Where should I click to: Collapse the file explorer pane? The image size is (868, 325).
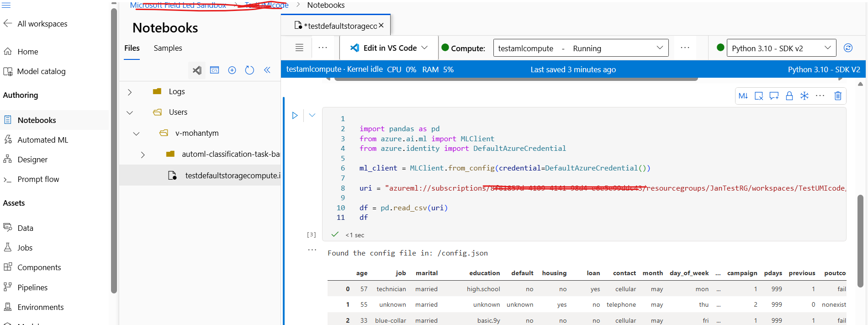pos(267,70)
